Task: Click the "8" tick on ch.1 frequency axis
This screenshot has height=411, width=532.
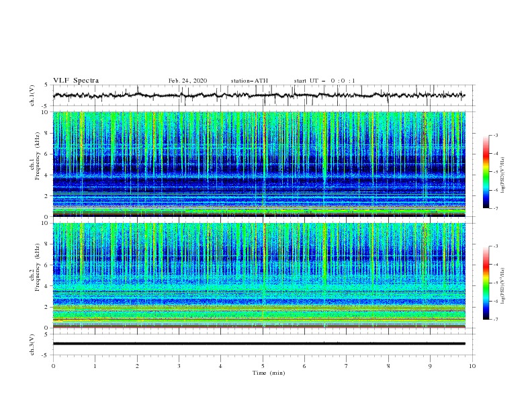Action: click(x=48, y=133)
